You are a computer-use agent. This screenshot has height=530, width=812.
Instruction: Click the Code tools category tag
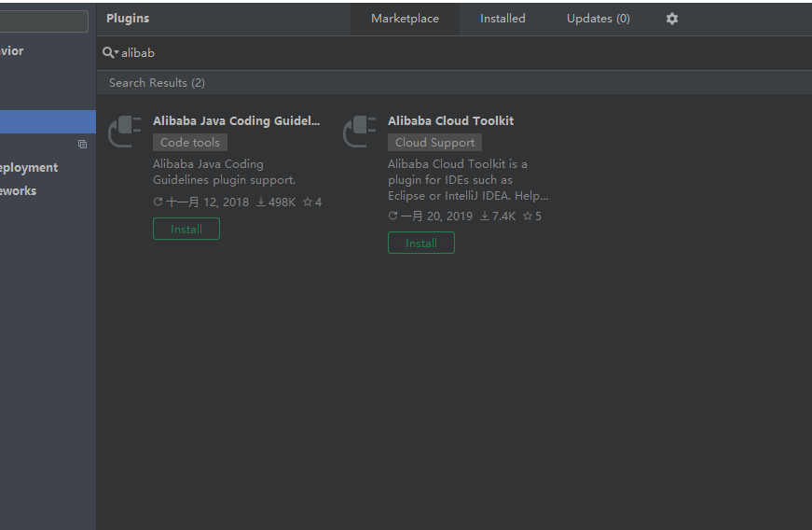tap(190, 143)
